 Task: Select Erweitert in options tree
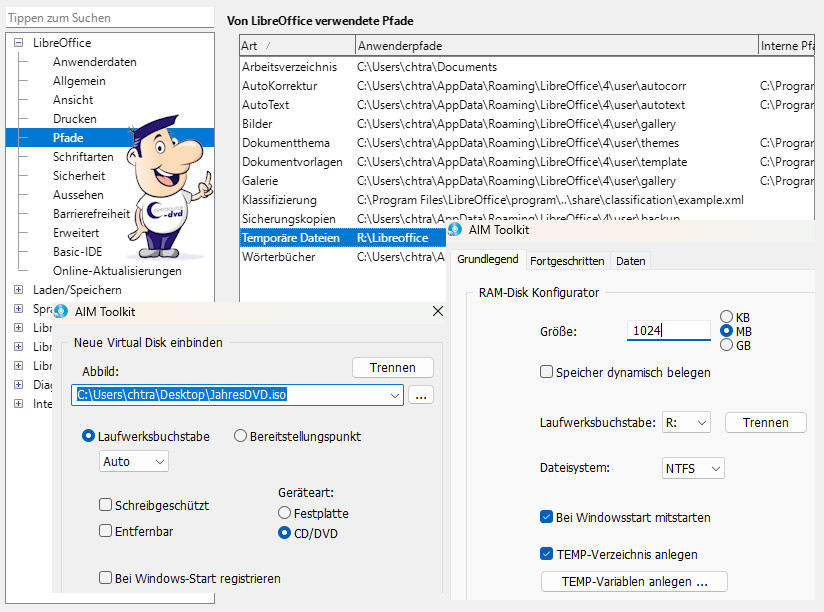click(76, 233)
